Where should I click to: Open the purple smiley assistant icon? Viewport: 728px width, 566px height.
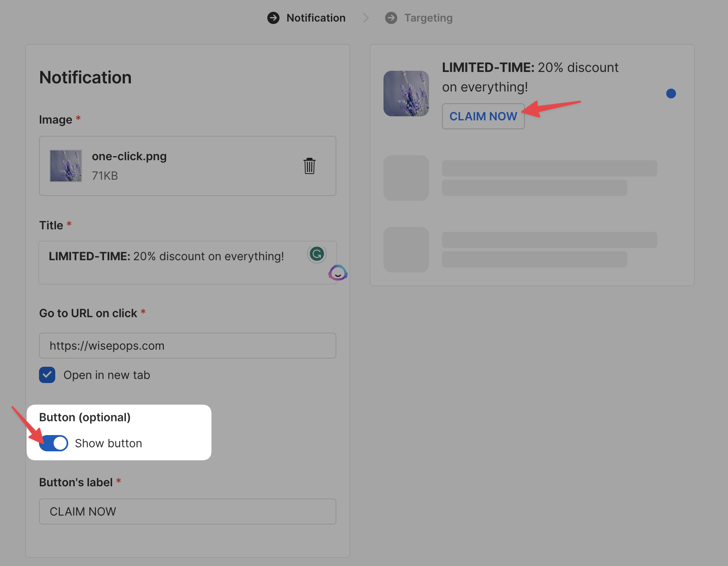338,273
